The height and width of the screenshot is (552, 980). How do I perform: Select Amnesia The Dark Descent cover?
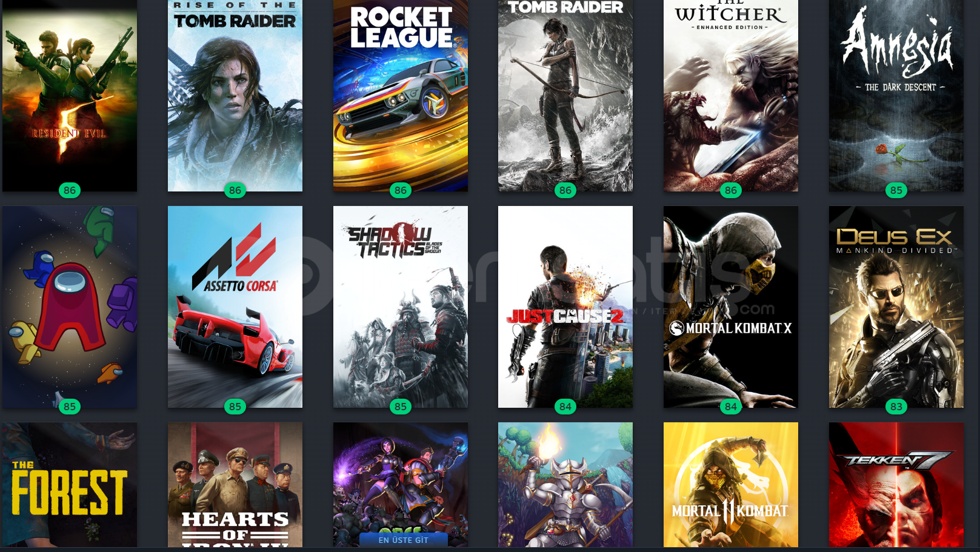[x=896, y=96]
